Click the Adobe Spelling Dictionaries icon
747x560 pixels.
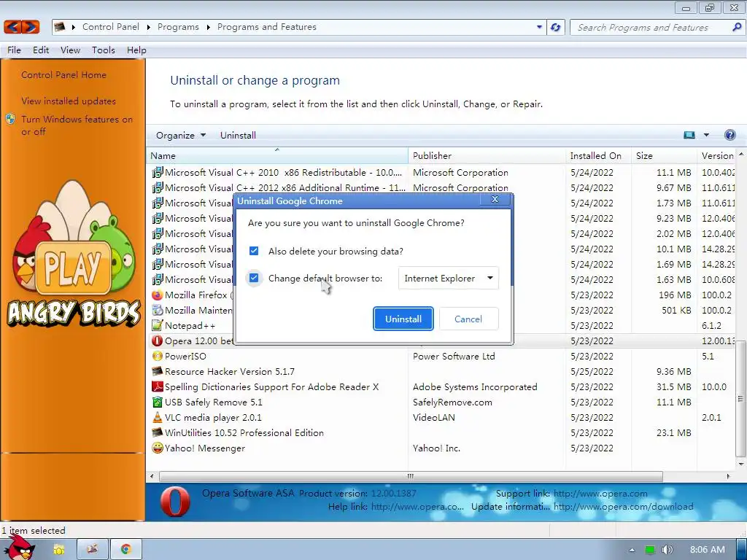click(x=158, y=386)
